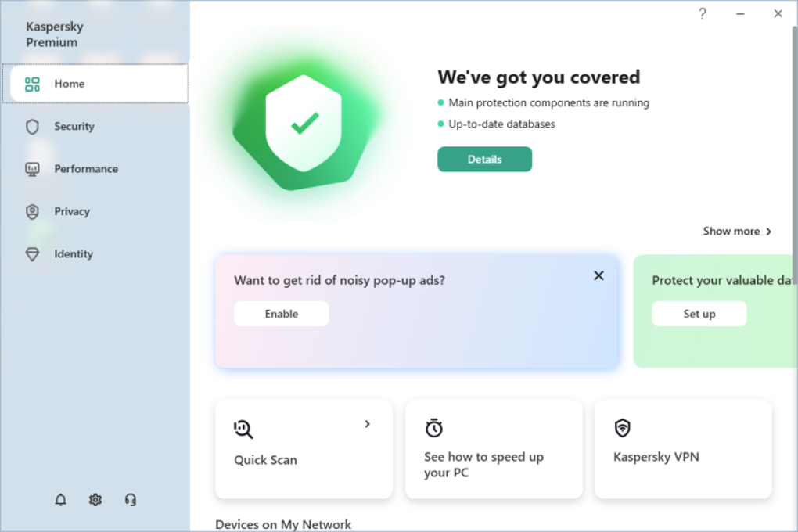Image resolution: width=798 pixels, height=532 pixels.
Task: Click the Privacy badge icon
Action: coord(32,212)
